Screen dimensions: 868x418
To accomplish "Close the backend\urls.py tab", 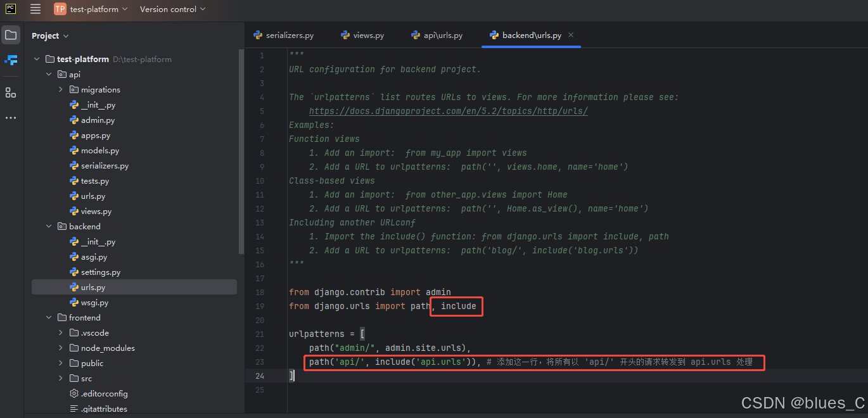I will point(571,35).
